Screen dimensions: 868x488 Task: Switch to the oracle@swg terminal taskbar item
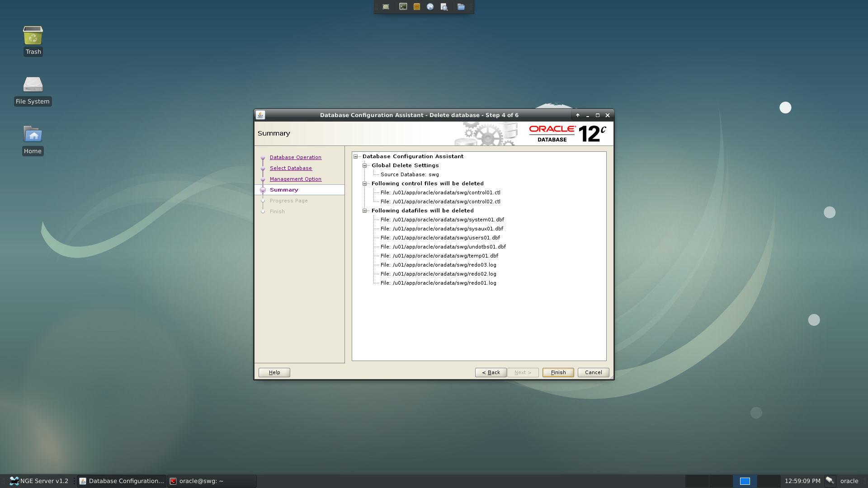(212, 481)
